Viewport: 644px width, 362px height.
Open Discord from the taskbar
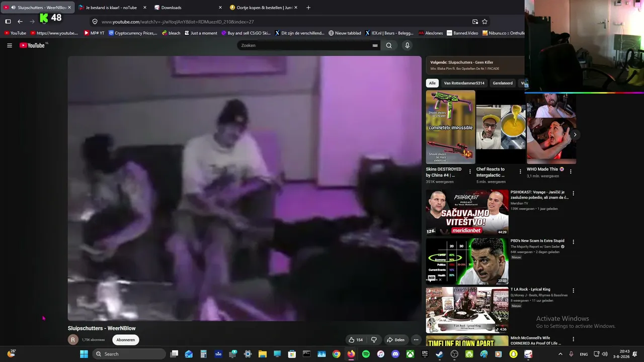395,354
